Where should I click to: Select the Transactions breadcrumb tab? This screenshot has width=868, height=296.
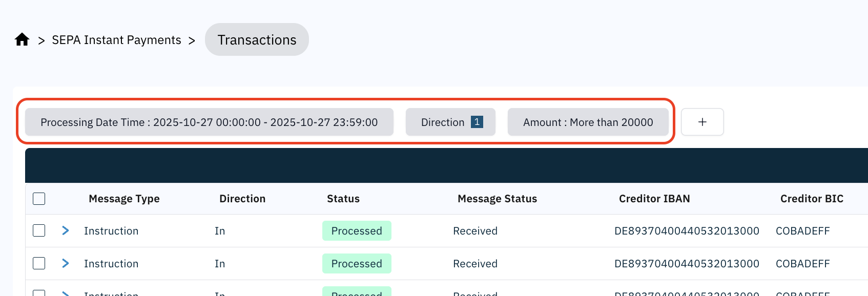click(x=257, y=40)
